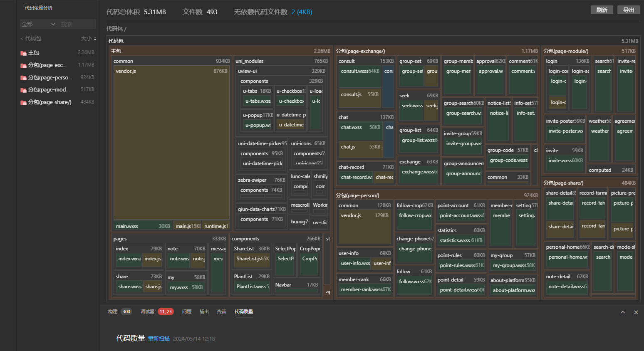Switch to the 输出 tab

tap(204, 311)
